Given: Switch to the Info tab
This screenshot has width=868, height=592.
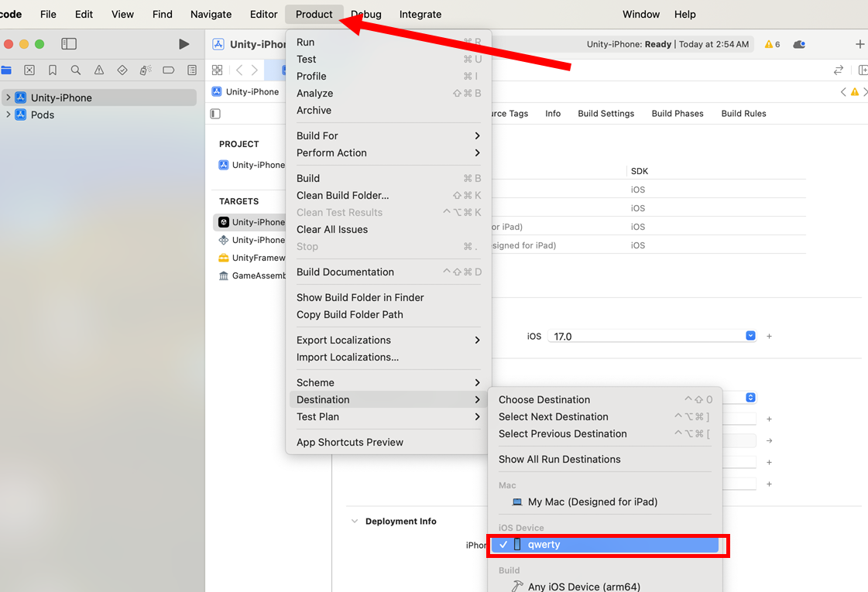Looking at the screenshot, I should click(x=552, y=114).
